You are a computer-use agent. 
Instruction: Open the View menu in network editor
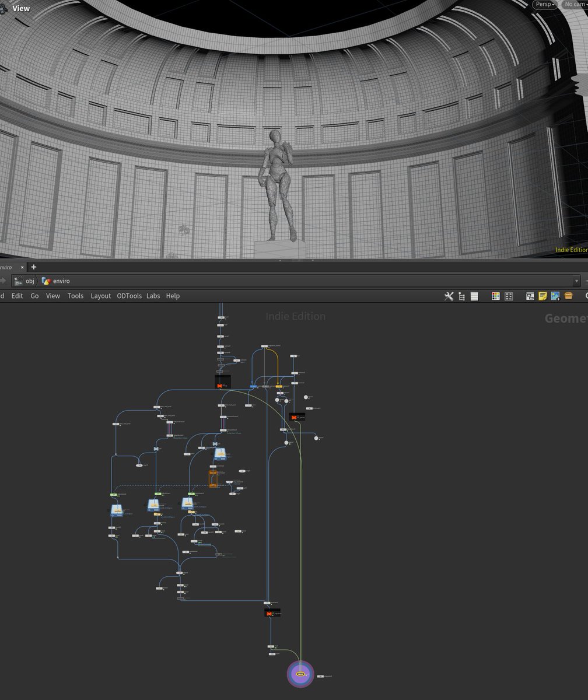(x=53, y=296)
